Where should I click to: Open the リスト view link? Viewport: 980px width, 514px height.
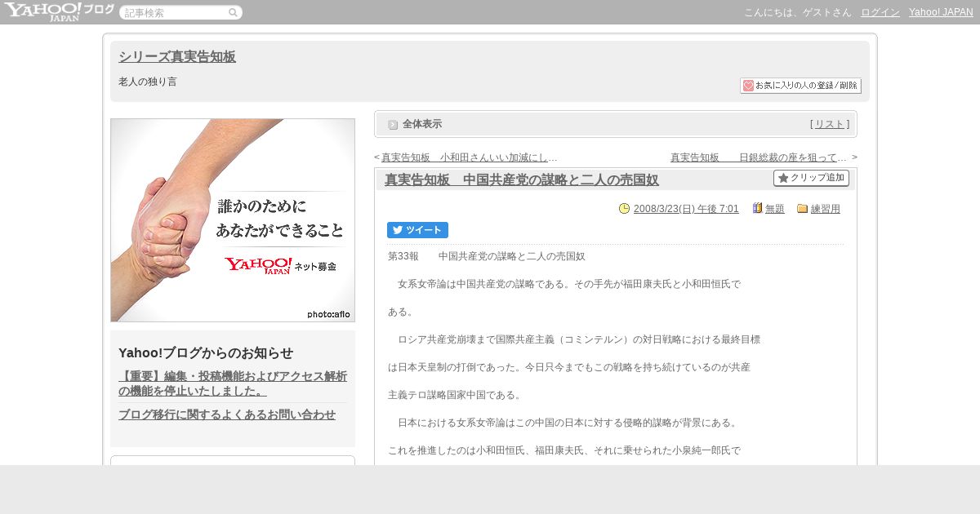[830, 124]
